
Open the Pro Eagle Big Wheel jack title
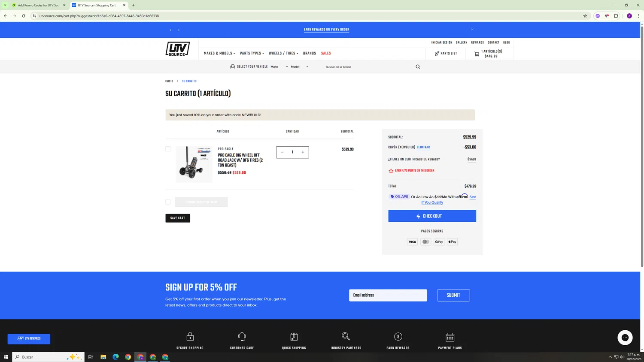point(240,160)
